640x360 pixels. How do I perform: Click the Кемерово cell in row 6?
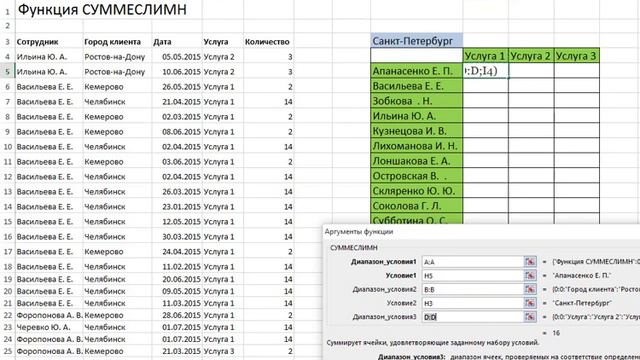coord(117,87)
